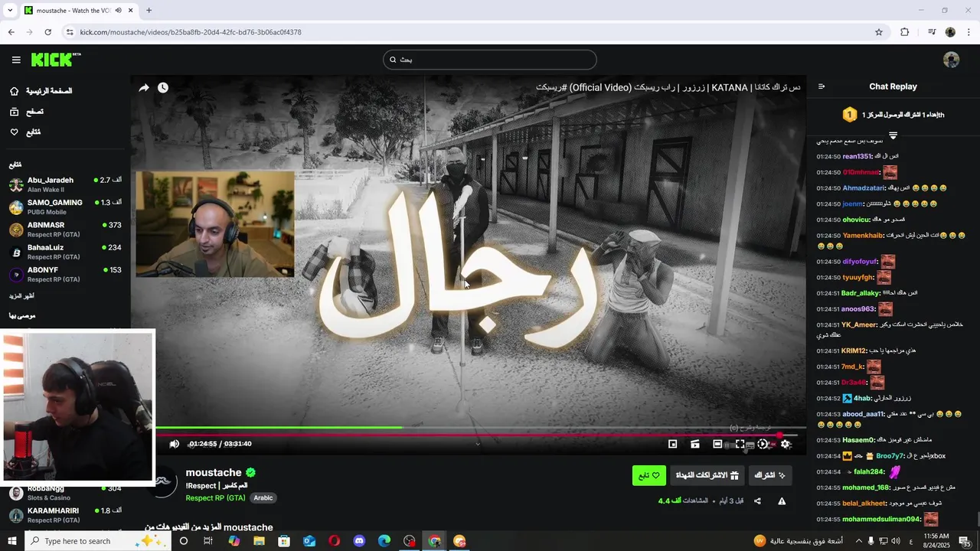
Task: Expand the show more followed channels link
Action: pyautogui.click(x=21, y=296)
